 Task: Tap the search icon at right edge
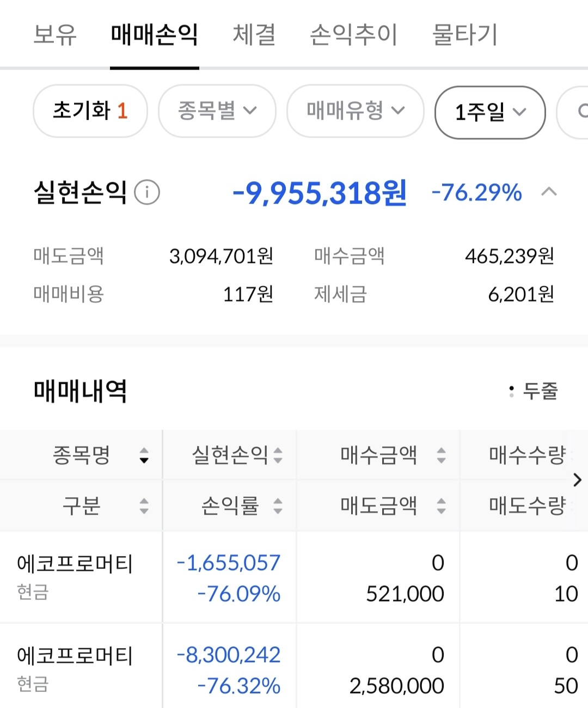(x=580, y=112)
